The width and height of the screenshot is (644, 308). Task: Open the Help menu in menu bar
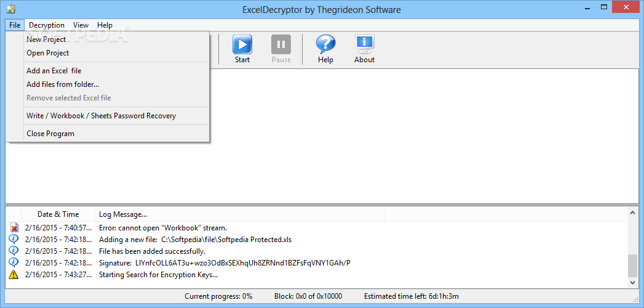click(105, 25)
